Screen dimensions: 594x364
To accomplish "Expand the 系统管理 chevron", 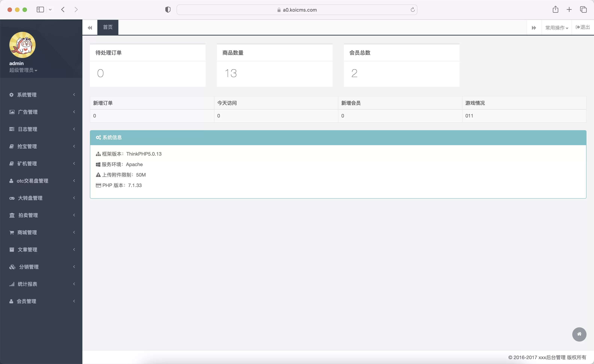I will pos(74,95).
